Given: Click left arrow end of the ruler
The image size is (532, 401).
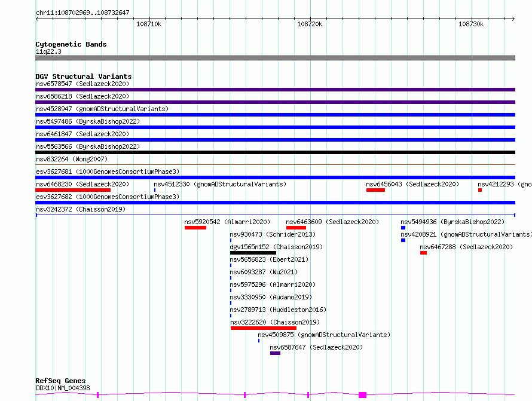Looking at the screenshot, I should (x=37, y=19).
